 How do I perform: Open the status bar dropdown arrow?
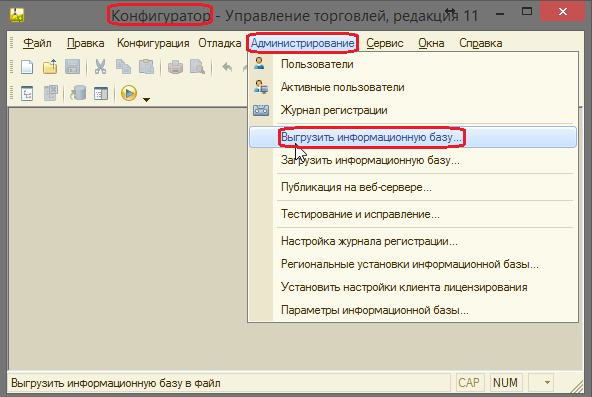[x=547, y=383]
